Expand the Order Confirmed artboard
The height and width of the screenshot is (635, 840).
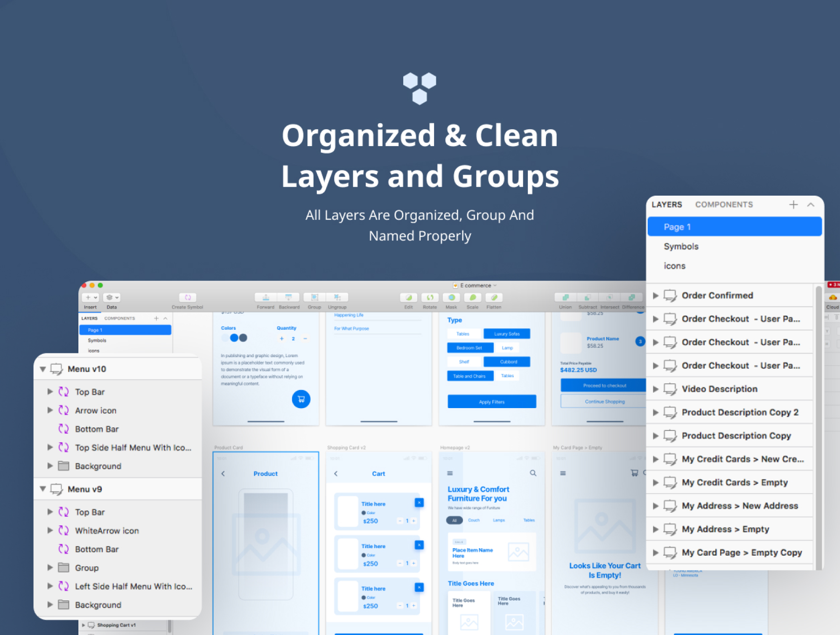656,296
